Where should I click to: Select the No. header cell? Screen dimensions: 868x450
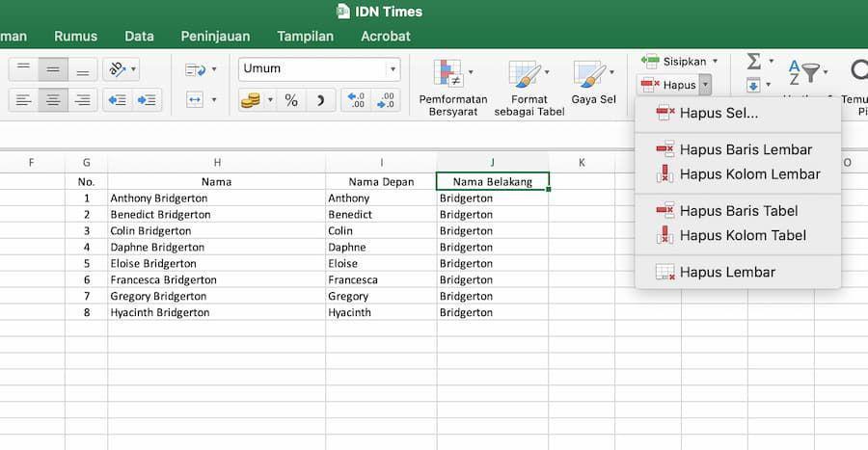pos(87,182)
